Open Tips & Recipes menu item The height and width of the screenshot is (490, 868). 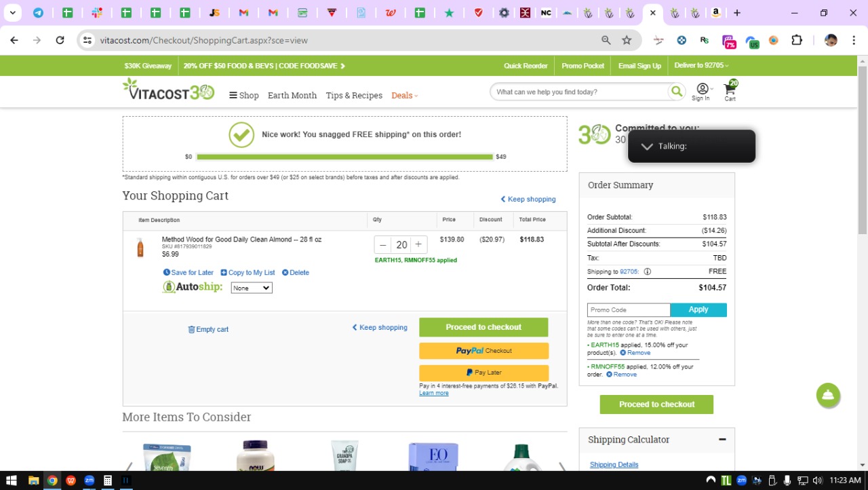pos(354,96)
